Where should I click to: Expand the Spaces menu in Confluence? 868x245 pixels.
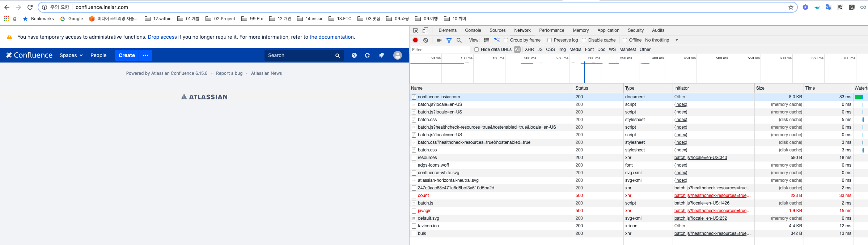(71, 55)
